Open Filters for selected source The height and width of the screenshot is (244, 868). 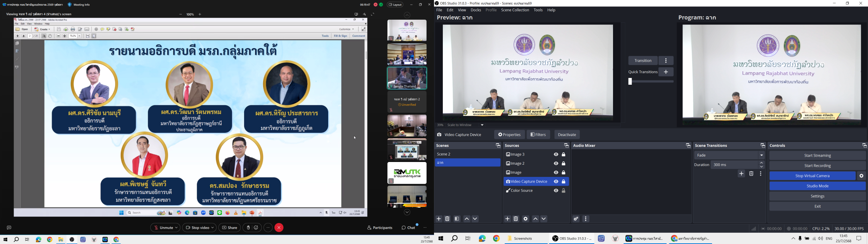click(x=538, y=135)
